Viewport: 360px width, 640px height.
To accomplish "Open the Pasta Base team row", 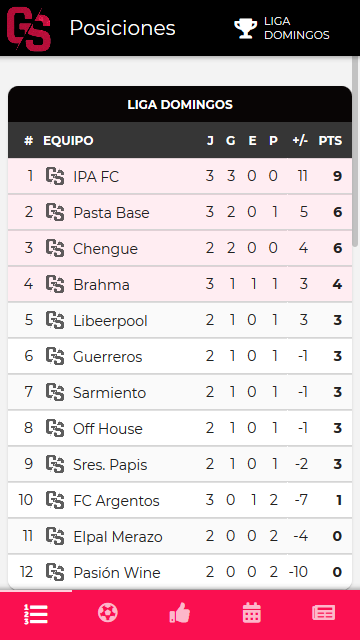I will (x=180, y=212).
